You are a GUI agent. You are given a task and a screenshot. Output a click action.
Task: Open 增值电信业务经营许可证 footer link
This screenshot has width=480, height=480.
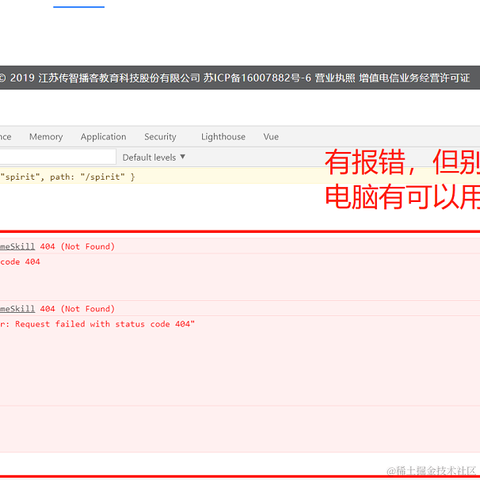tap(414, 78)
